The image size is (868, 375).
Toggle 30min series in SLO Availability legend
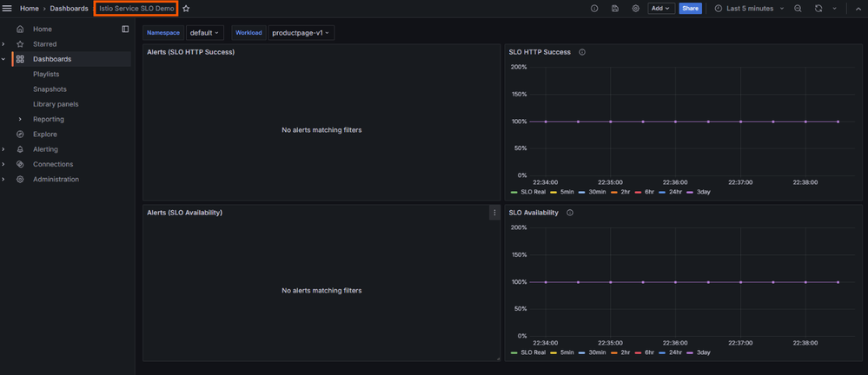[597, 352]
